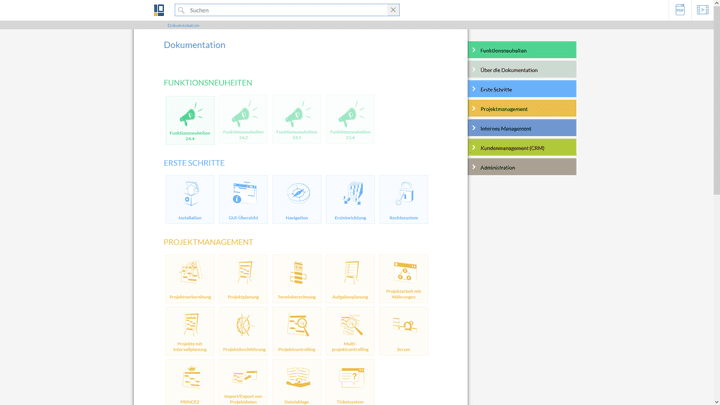Open Über die Dokumentation menu entry

click(522, 70)
